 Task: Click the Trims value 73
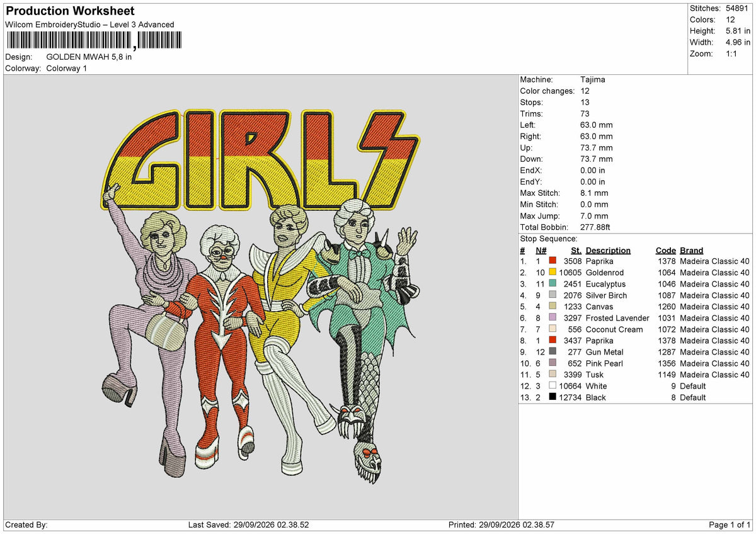click(x=585, y=113)
